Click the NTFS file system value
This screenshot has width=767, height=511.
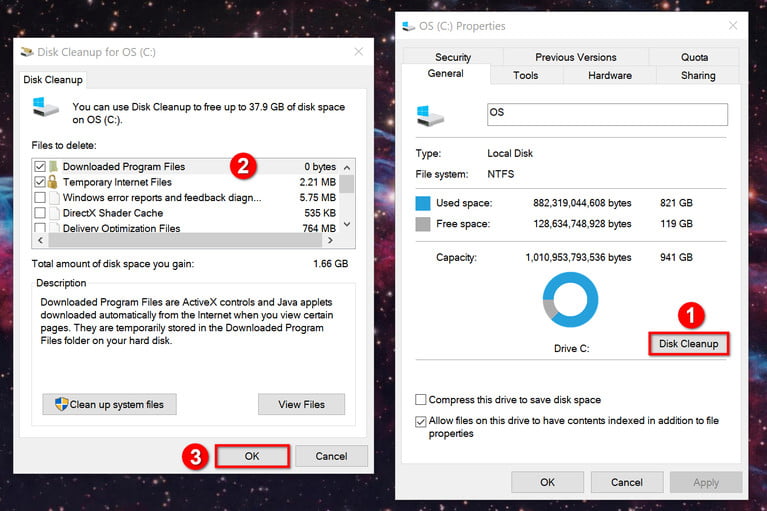pyautogui.click(x=500, y=174)
